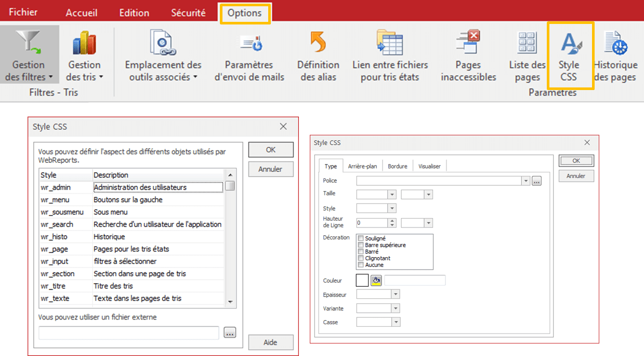Open Définition des alias icon

318,43
